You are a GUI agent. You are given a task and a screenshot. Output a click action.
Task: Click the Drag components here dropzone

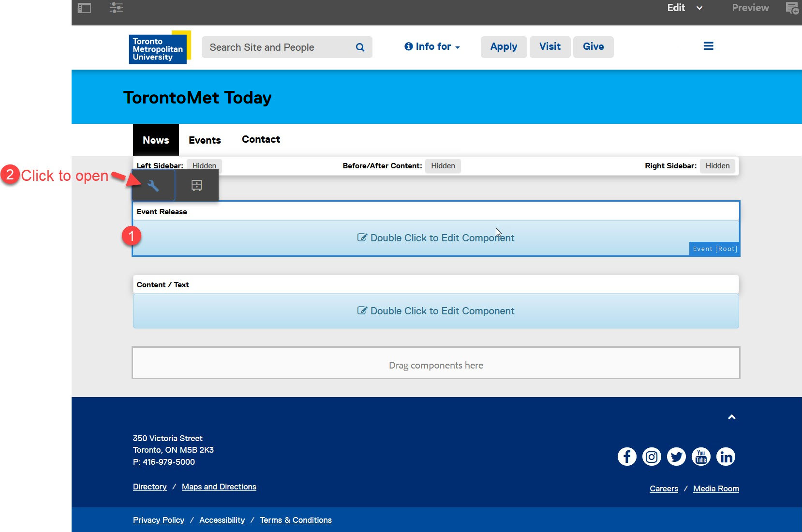[436, 363]
